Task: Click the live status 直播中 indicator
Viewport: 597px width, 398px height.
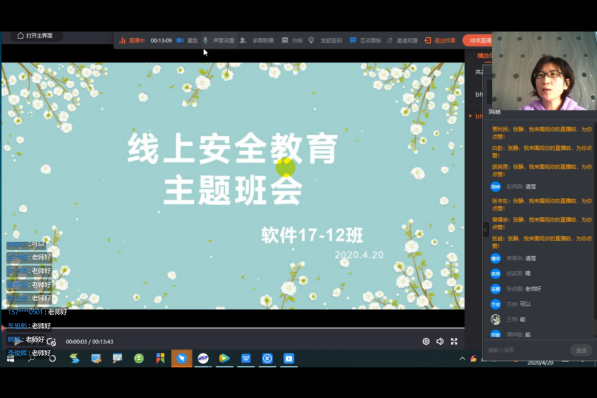Action: pos(132,40)
